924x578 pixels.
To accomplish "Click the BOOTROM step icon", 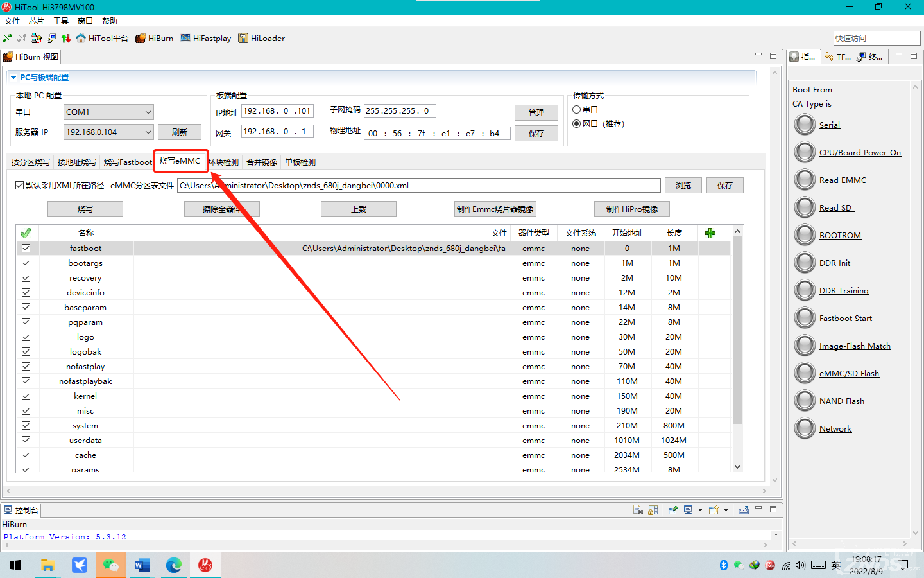I will [805, 235].
